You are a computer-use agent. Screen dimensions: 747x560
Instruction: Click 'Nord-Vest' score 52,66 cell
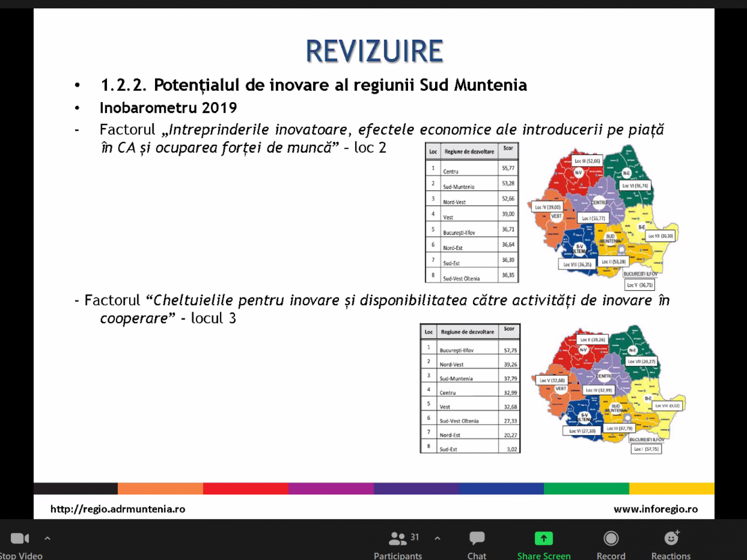coord(508,199)
